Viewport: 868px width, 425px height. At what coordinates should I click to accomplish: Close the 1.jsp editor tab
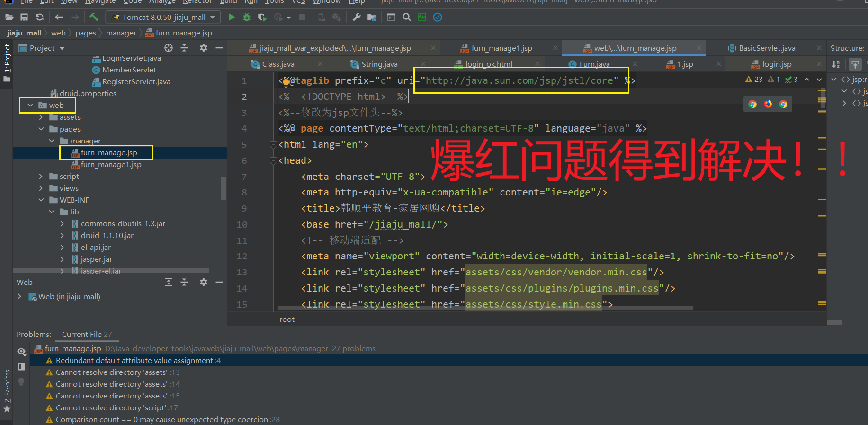[x=719, y=64]
